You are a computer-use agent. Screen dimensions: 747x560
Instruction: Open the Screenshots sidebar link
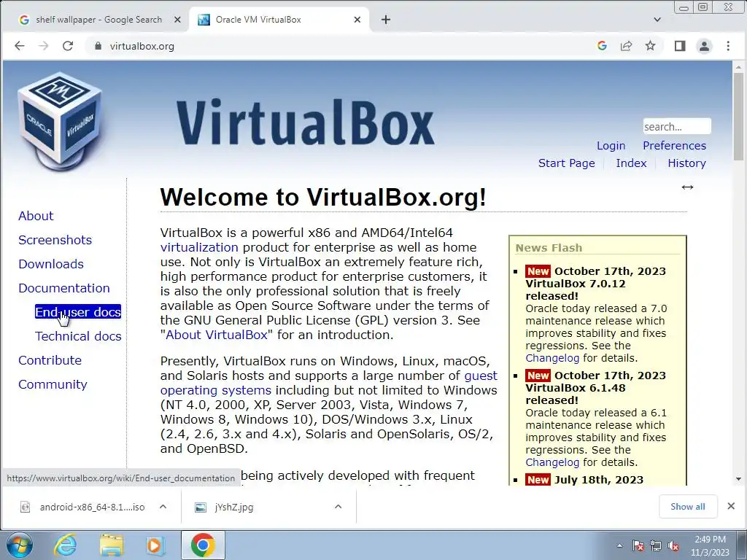pyautogui.click(x=55, y=240)
